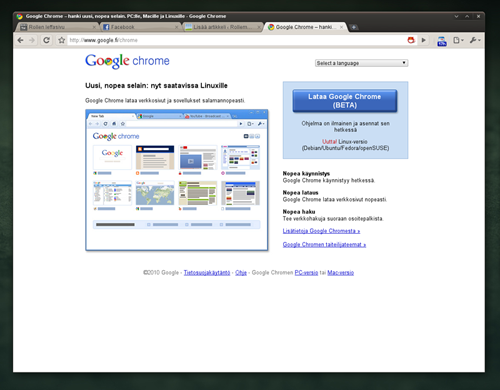Open Lisätietoja Google Chromesta link
The width and height of the screenshot is (500, 390).
pos(321,231)
